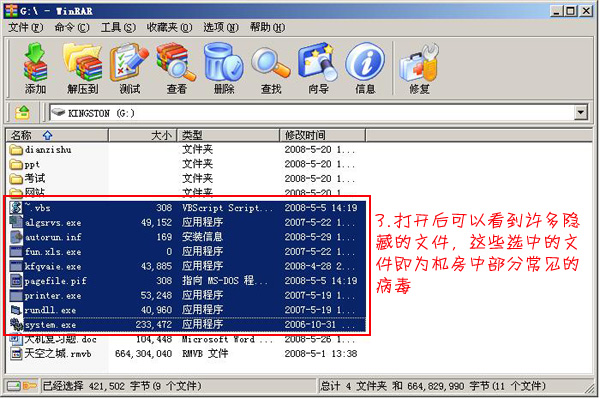Open the 帮助(H) menu

267,28
